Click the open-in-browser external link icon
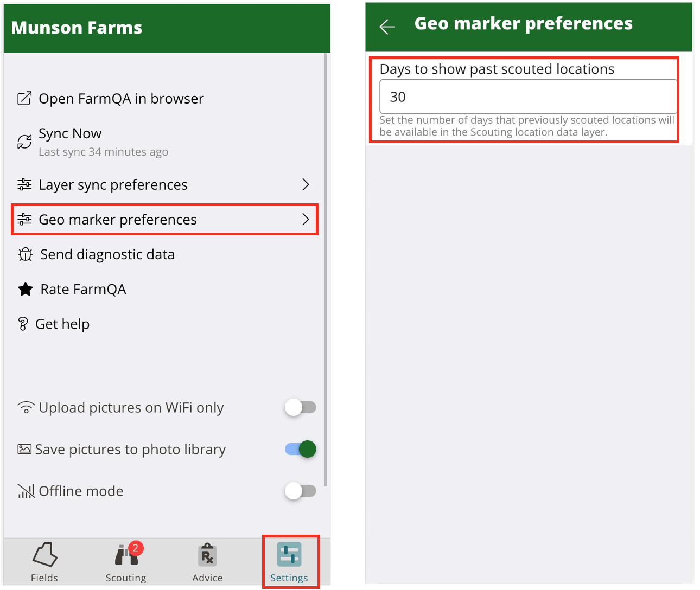Viewport: 700px width, 590px height. pos(24,98)
